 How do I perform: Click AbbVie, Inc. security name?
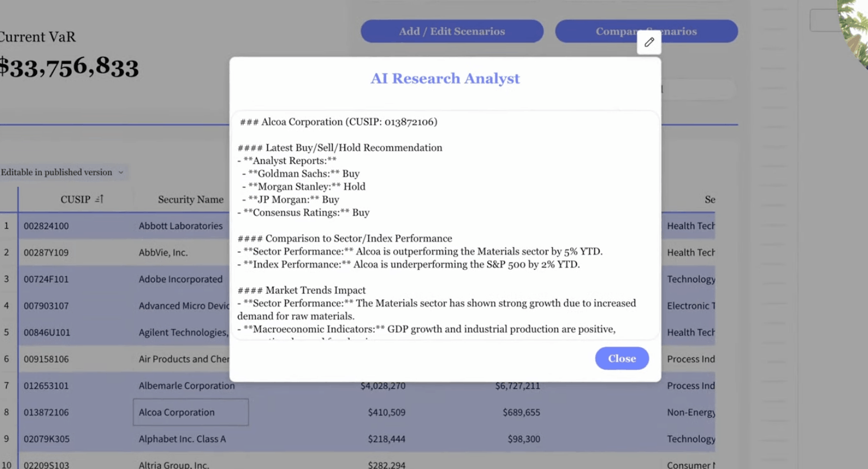[x=163, y=253]
